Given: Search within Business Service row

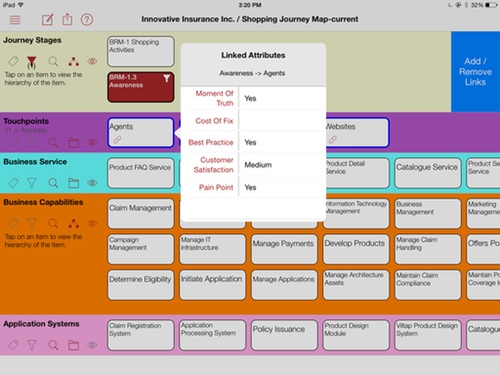Looking at the screenshot, I should [x=53, y=183].
